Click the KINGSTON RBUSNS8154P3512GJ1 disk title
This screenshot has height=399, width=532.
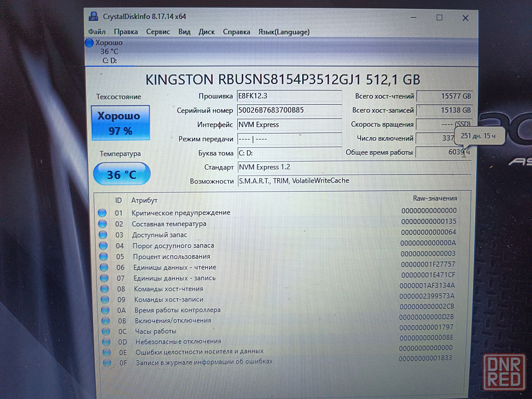coord(282,80)
